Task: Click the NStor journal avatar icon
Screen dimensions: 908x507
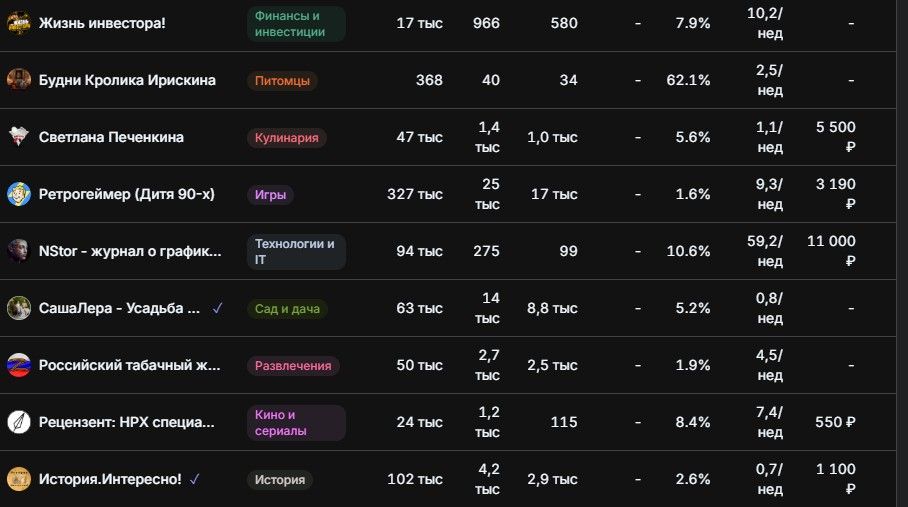Action: click(19, 251)
